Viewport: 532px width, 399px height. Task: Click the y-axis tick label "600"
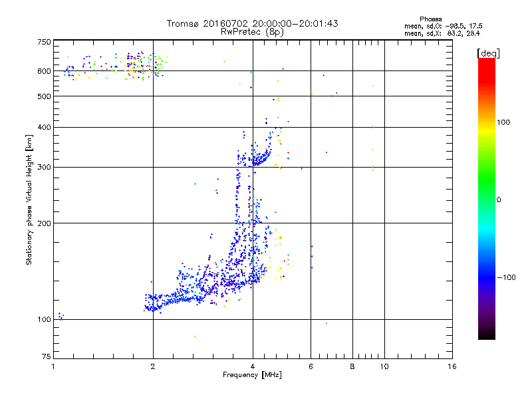[45, 71]
